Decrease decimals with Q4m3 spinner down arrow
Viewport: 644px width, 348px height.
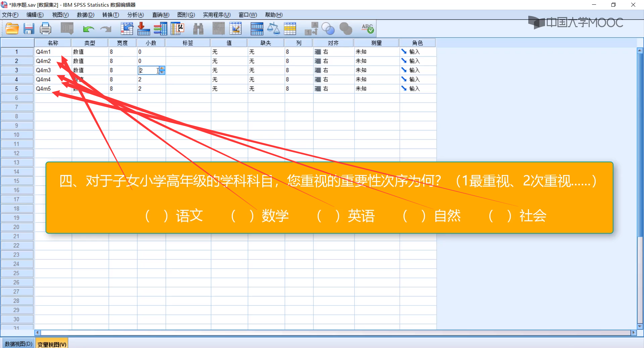coord(162,72)
